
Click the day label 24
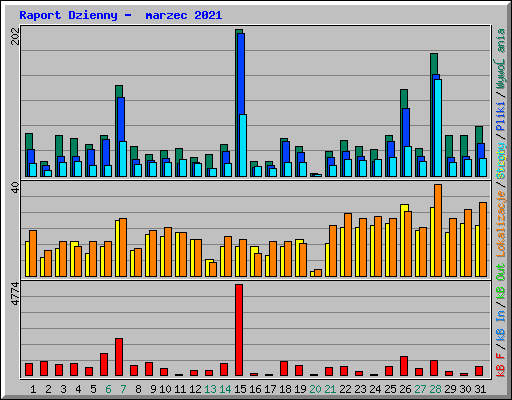(375, 389)
